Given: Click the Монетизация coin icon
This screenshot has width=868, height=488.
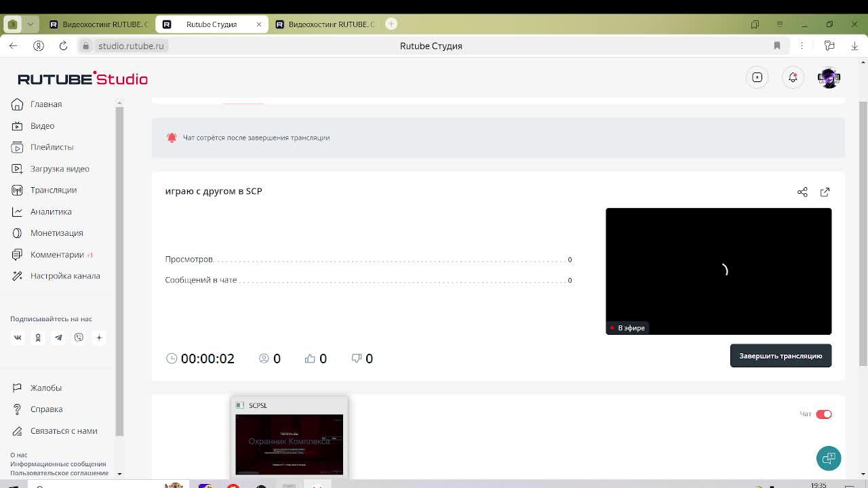Looking at the screenshot, I should point(17,233).
